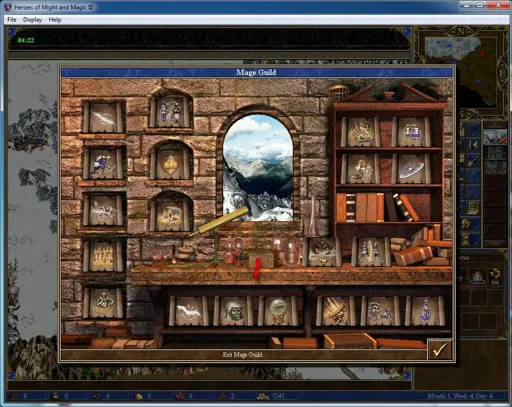
Task: Select the two standing knights spell scroll
Action: click(170, 112)
